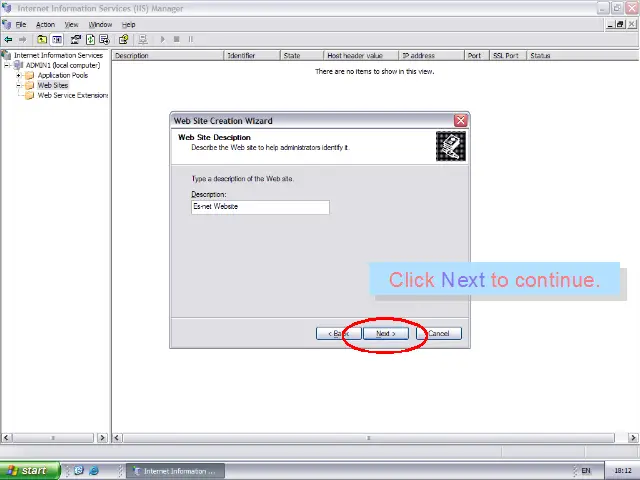The width and height of the screenshot is (640, 480).
Task: Click the Export List toolbar icon
Action: [104, 40]
